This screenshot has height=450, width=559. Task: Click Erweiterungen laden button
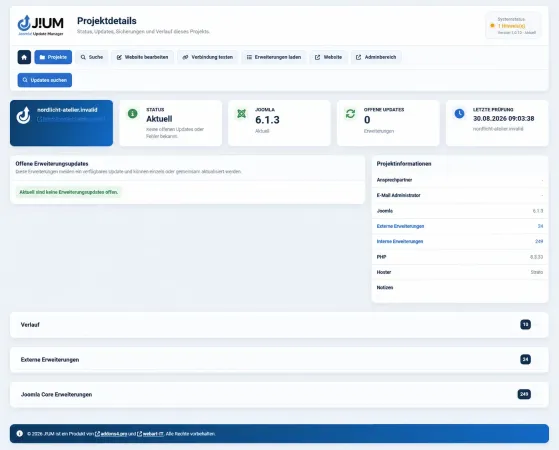coord(274,57)
